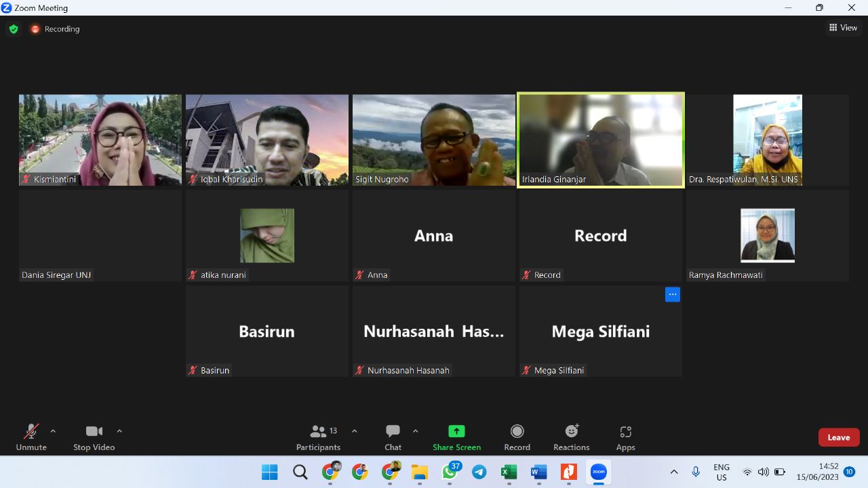Expand chat options arrow
The height and width of the screenshot is (488, 868).
tap(415, 431)
